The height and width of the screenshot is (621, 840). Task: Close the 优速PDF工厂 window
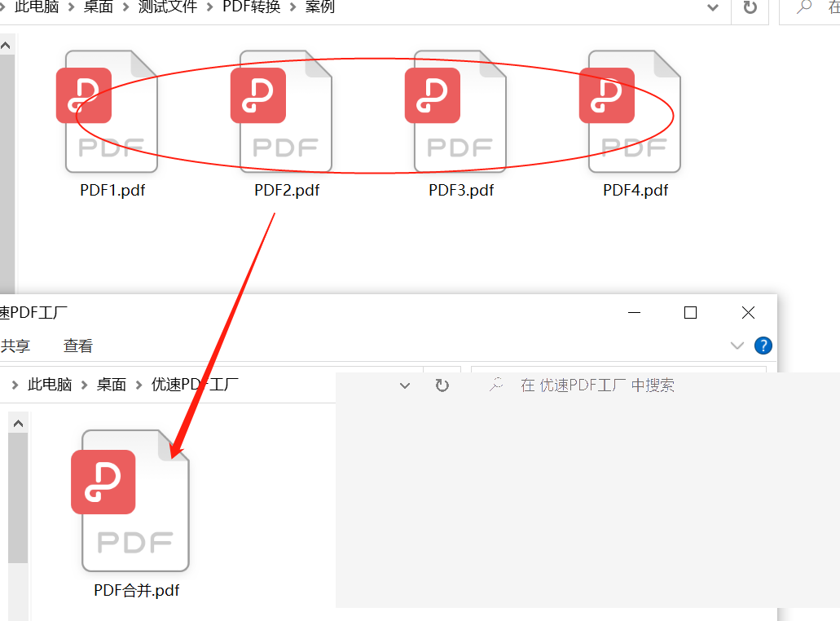click(749, 312)
